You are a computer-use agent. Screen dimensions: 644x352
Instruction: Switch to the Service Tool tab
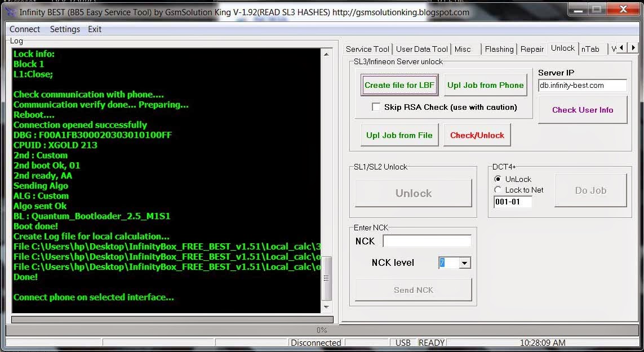367,49
